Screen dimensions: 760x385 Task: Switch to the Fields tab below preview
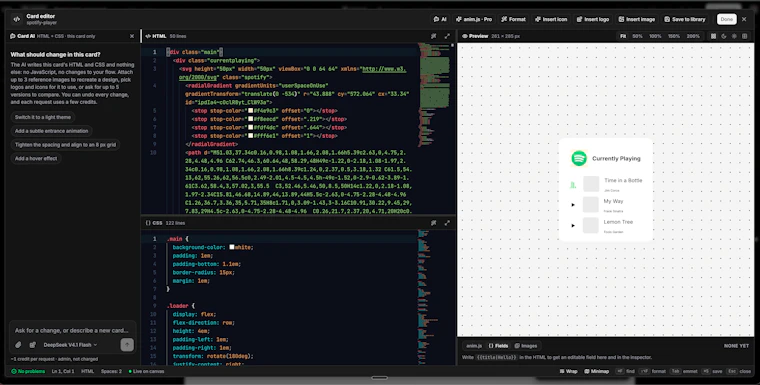coord(498,346)
